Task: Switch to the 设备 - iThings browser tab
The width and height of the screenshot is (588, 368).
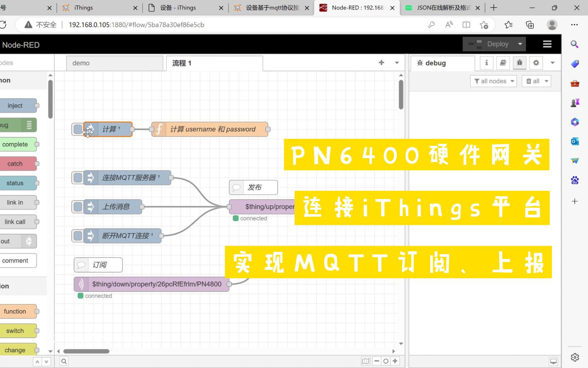Action: [x=185, y=7]
